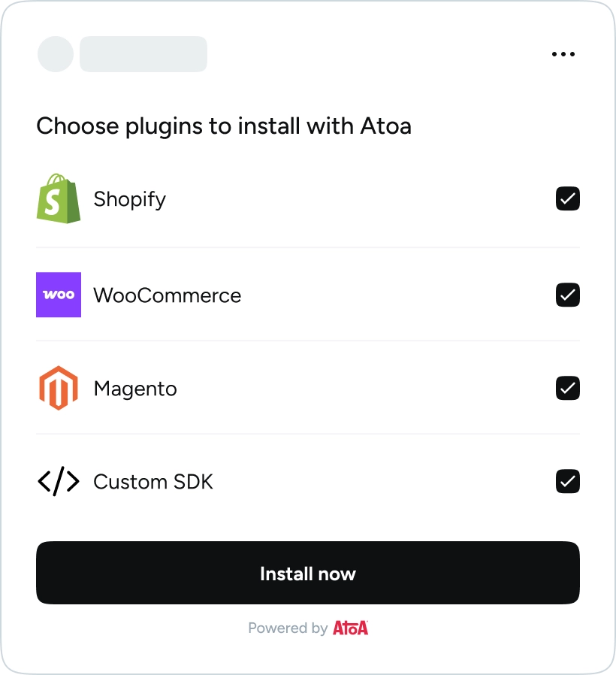The image size is (616, 675).
Task: Click the Shopify row's empty middle area
Action: [361, 199]
